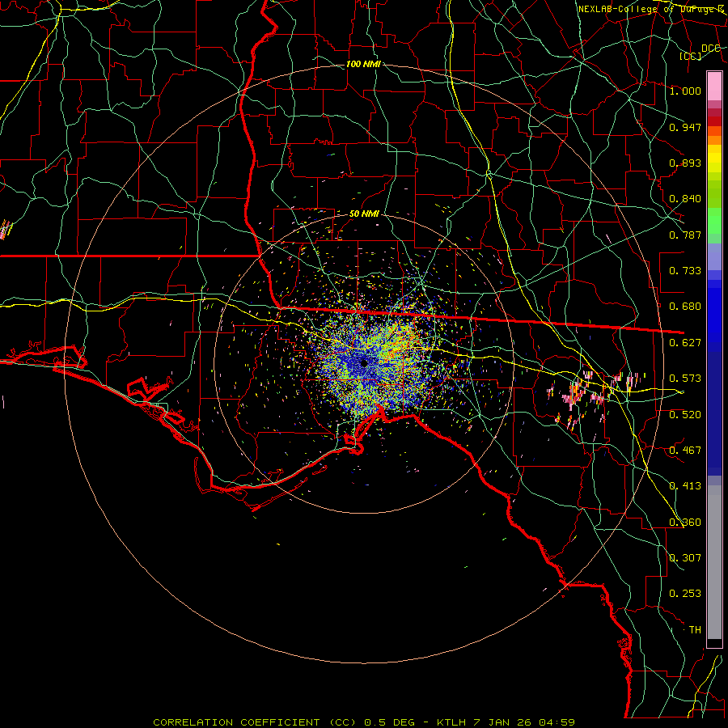
Task: Click the TH threshold label
Action: click(x=695, y=630)
